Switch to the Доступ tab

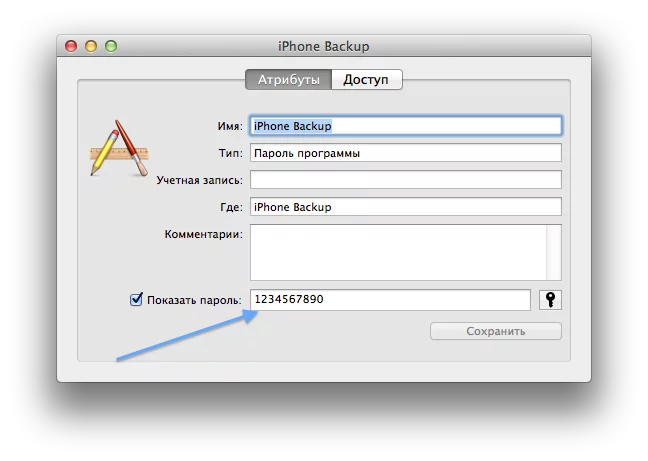point(367,79)
